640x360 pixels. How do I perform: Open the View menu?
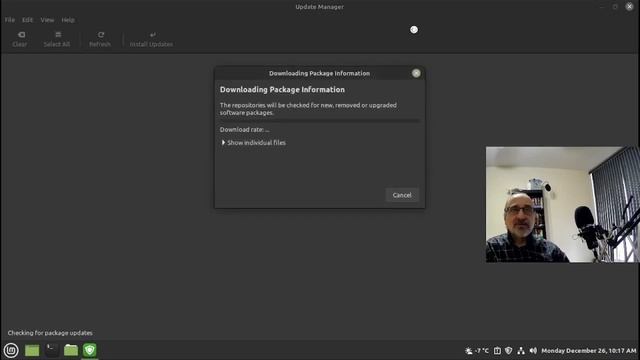point(47,20)
